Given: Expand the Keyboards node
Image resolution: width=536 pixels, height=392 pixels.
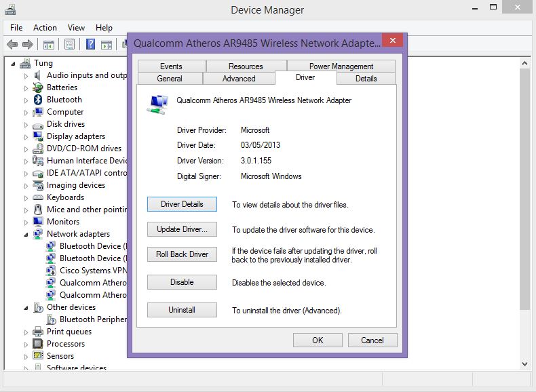Looking at the screenshot, I should pos(26,198).
